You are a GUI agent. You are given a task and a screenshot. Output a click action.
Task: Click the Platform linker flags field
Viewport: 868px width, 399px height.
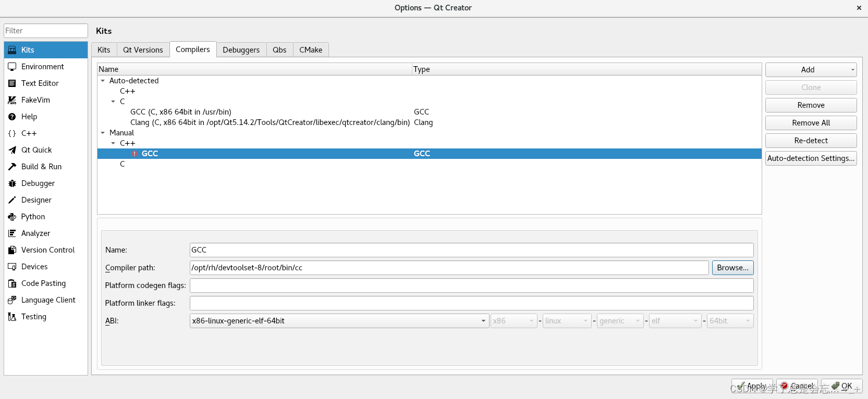(471, 303)
